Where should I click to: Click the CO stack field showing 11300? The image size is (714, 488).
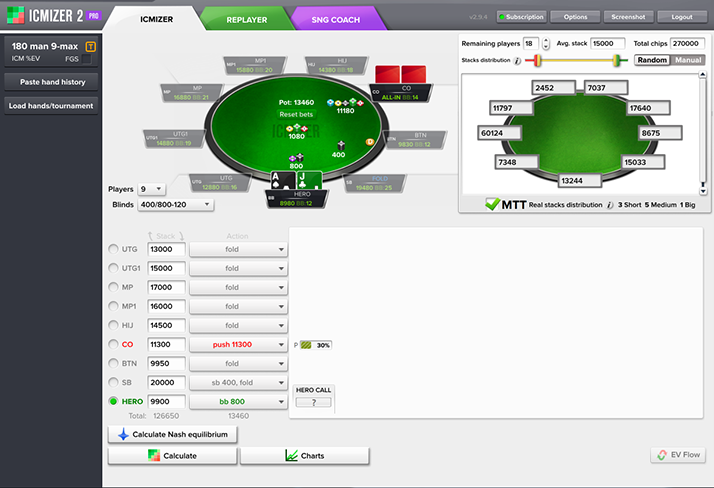166,345
